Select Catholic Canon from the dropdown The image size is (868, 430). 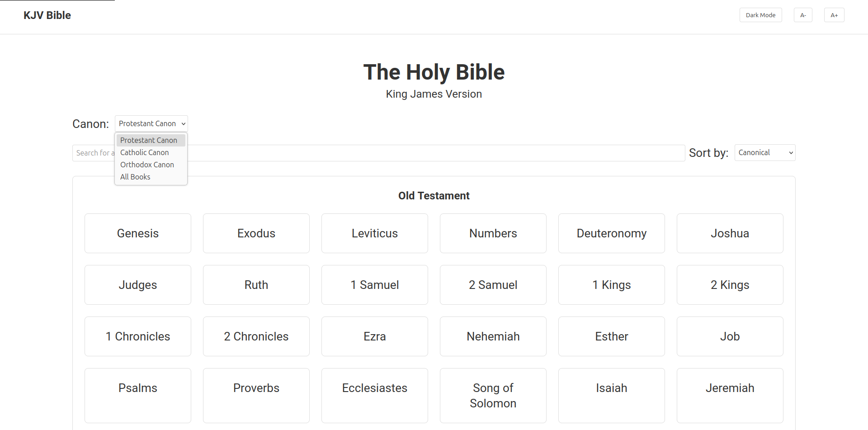[x=144, y=152]
